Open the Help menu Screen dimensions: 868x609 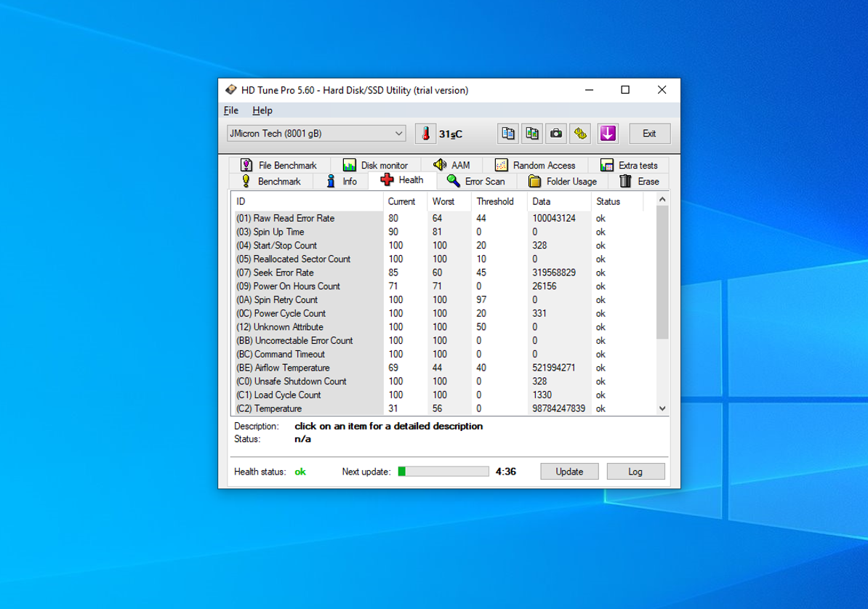(x=262, y=110)
